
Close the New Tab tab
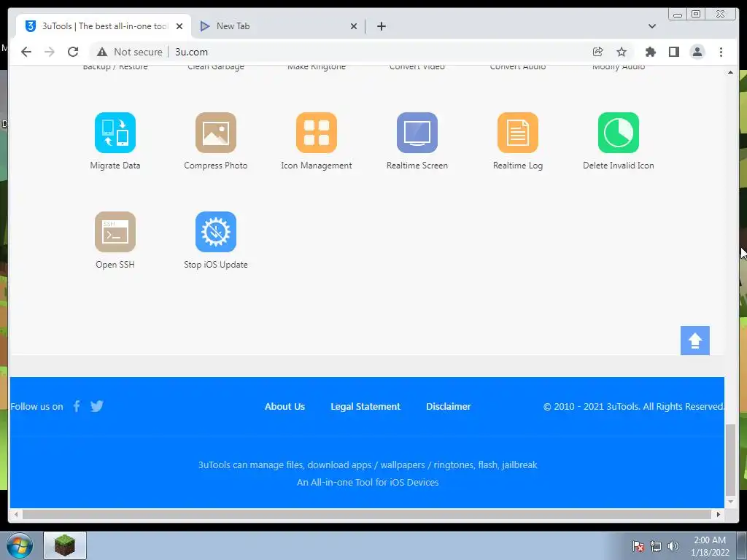point(354,26)
